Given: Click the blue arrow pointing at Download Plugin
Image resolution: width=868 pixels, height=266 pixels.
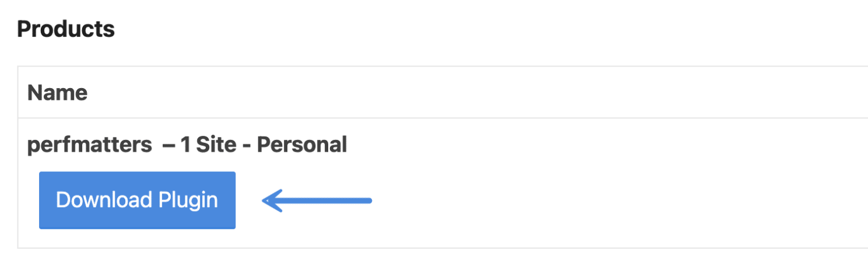Looking at the screenshot, I should [318, 201].
